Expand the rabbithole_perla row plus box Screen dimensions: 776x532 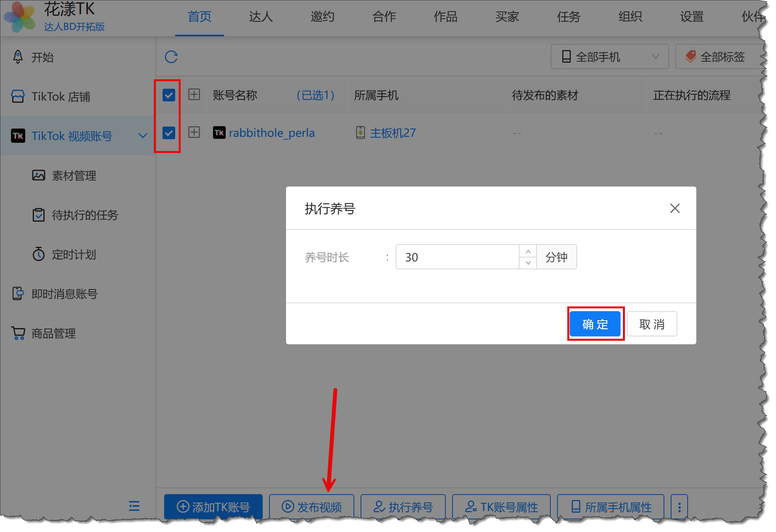(x=194, y=132)
